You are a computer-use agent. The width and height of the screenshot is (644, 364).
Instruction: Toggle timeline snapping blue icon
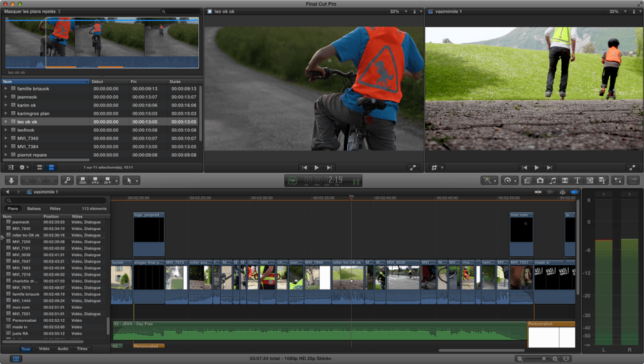(x=574, y=192)
